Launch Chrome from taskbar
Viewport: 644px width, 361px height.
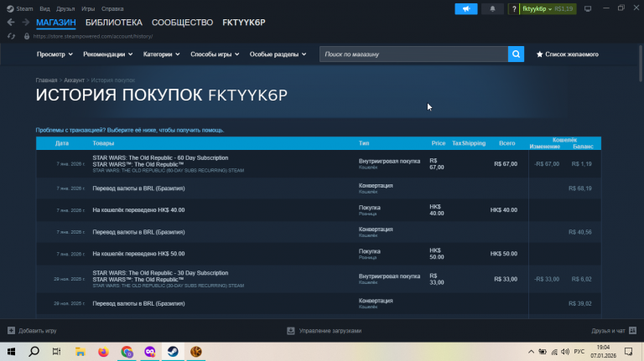[x=127, y=352]
